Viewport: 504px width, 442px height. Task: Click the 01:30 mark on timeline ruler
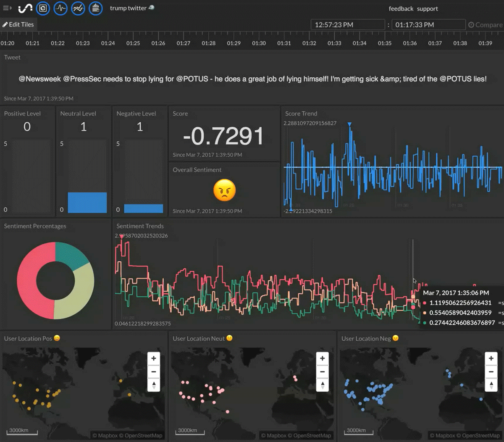259,43
